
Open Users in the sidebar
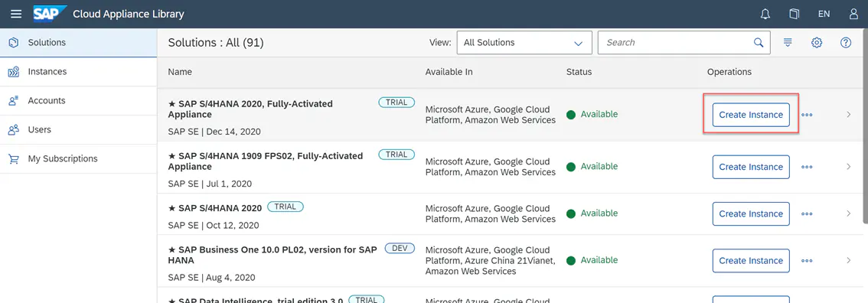(78, 129)
